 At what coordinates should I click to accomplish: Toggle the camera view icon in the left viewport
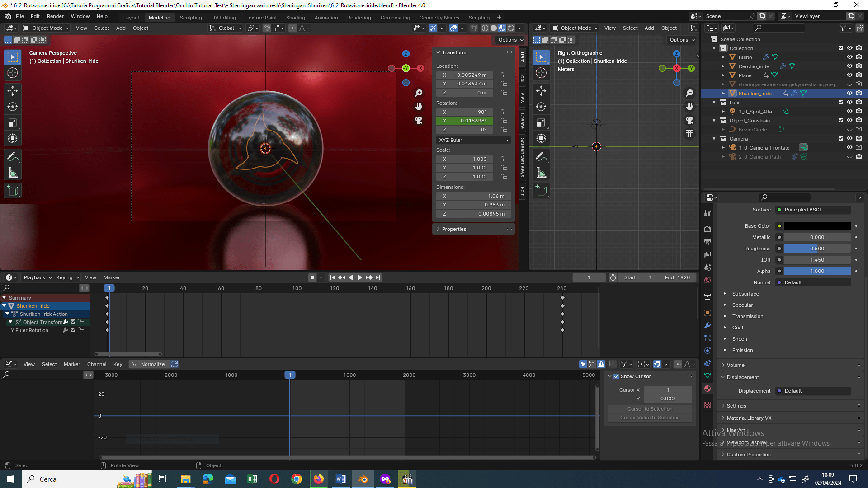point(419,121)
